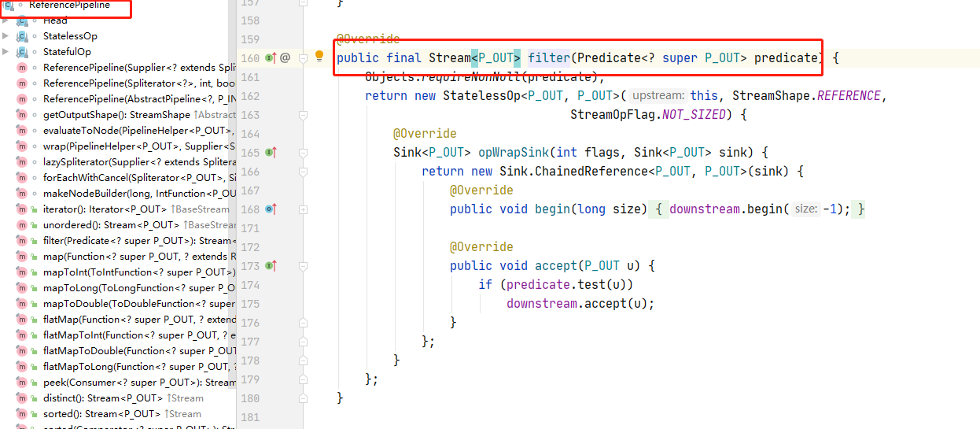
Task: Click the class icon next to StatefulOp
Action: pos(21,52)
